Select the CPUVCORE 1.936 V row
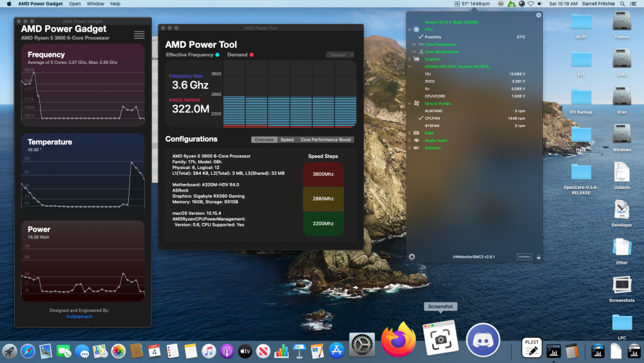 point(475,96)
